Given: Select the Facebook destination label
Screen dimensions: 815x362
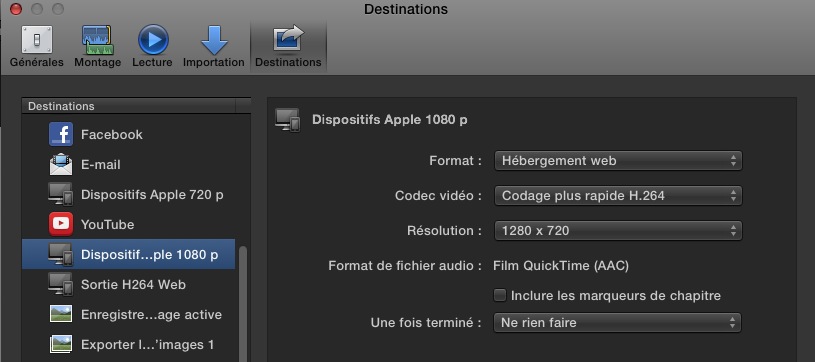Looking at the screenshot, I should [112, 134].
